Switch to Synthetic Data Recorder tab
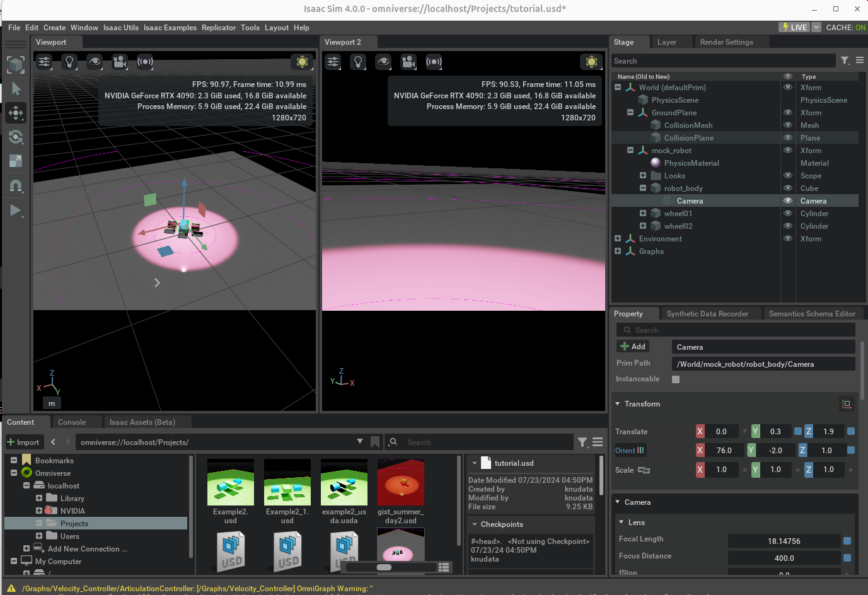Viewport: 868px width, 595px height. [707, 314]
